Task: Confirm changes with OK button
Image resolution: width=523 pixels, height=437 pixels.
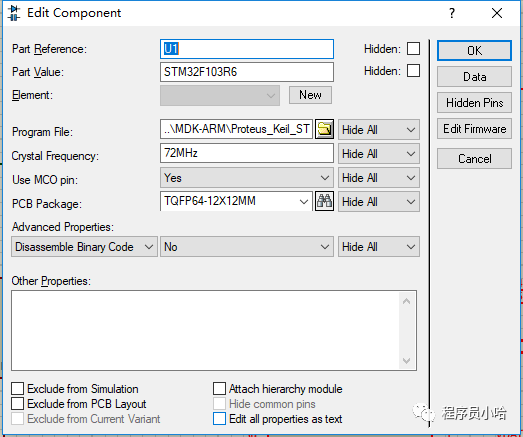Action: click(x=474, y=51)
